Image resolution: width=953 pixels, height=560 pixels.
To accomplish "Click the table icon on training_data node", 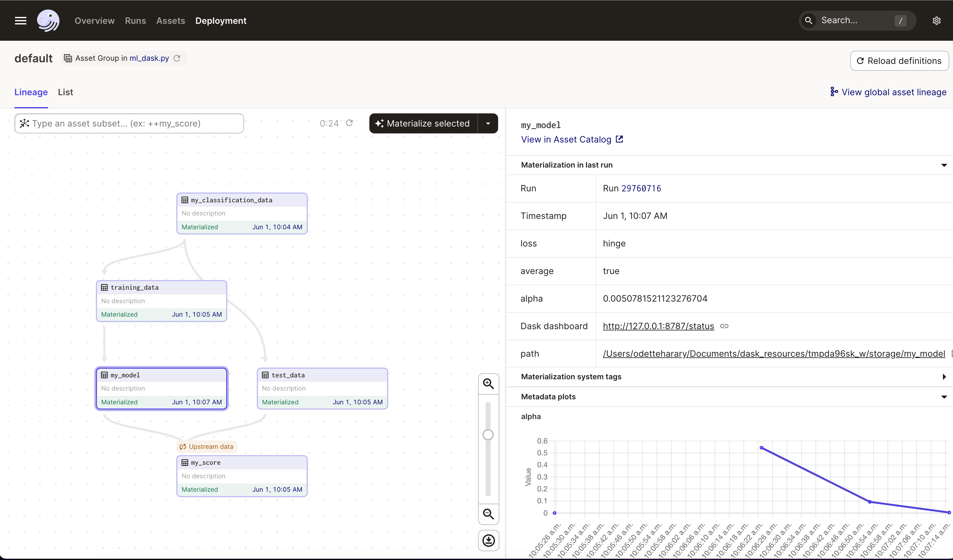I will coord(104,288).
